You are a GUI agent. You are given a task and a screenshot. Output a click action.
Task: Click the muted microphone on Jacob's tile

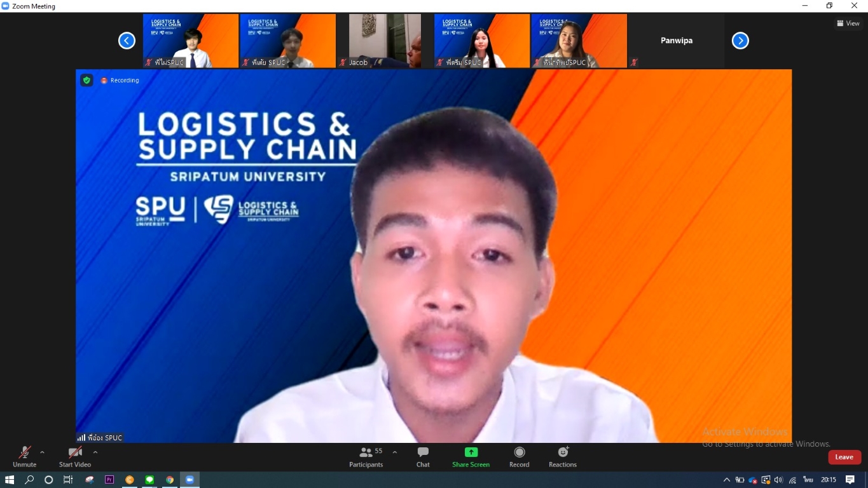pyautogui.click(x=343, y=62)
